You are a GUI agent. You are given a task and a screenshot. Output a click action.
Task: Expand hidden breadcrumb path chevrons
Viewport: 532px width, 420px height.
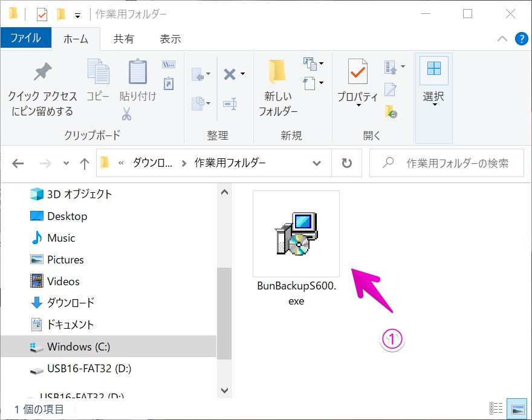point(121,163)
